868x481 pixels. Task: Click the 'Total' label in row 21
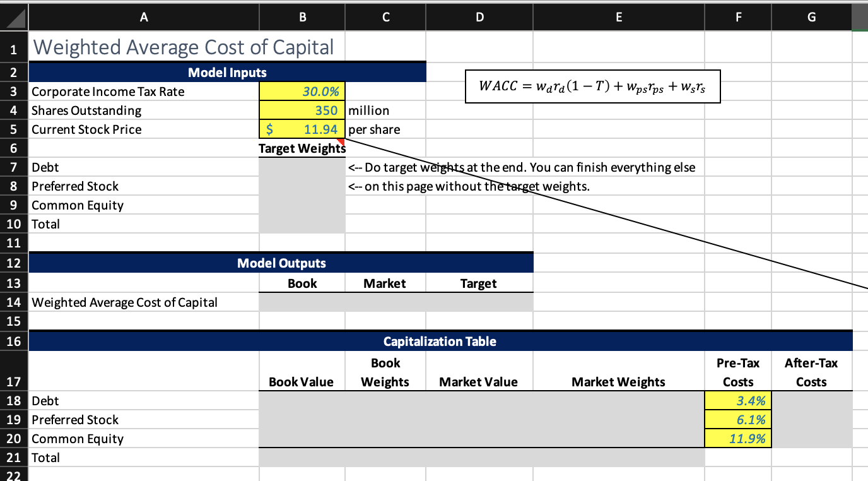(x=45, y=458)
